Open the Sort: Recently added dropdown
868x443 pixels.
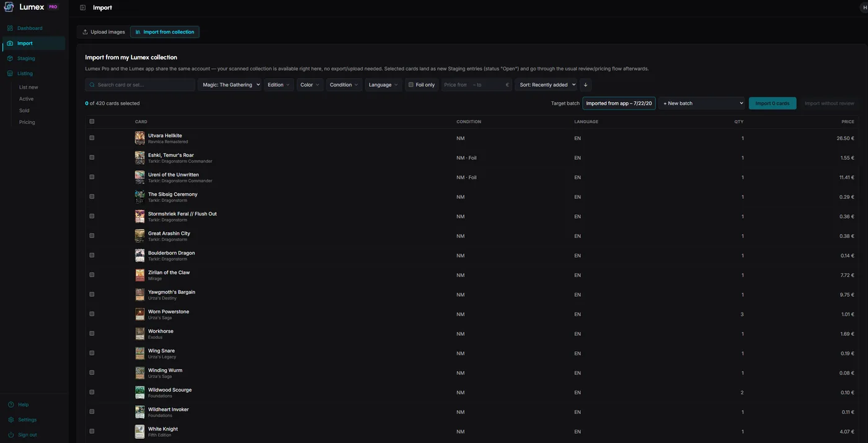547,85
